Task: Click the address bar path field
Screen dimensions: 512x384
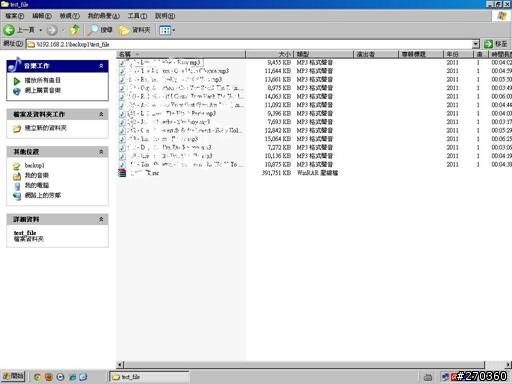Action: coord(249,44)
